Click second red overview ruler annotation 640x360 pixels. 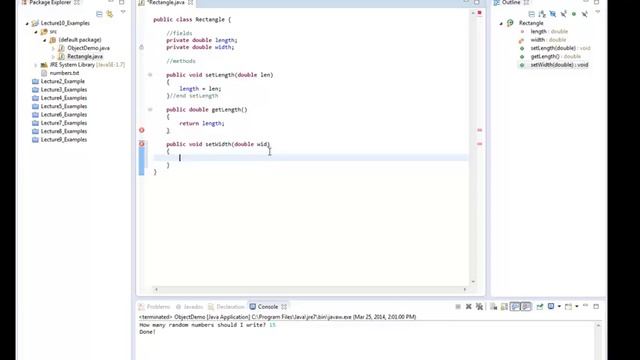pos(480,144)
